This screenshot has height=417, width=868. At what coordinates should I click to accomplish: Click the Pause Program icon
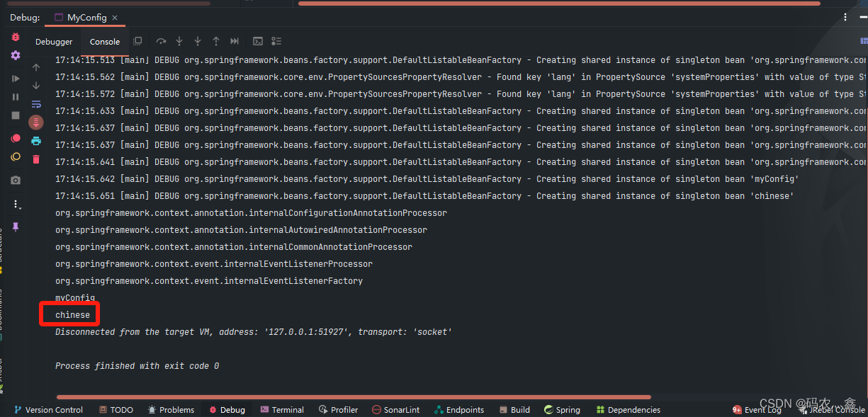(x=16, y=97)
